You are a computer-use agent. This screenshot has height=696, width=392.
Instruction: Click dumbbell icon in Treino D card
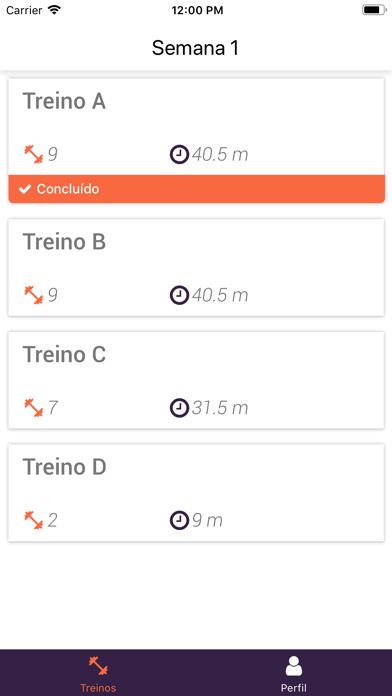pos(33,520)
